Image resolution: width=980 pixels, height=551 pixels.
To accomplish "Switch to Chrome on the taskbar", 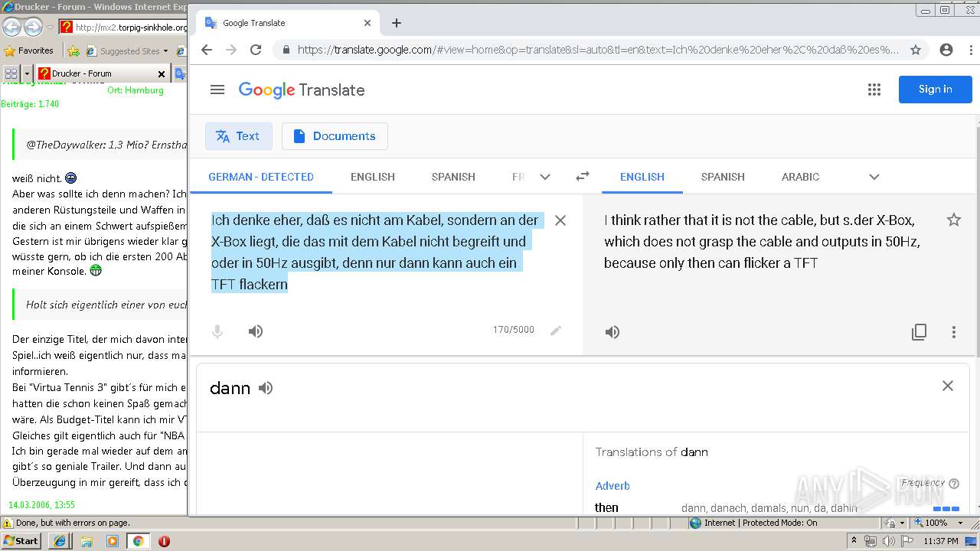I will pyautogui.click(x=139, y=541).
